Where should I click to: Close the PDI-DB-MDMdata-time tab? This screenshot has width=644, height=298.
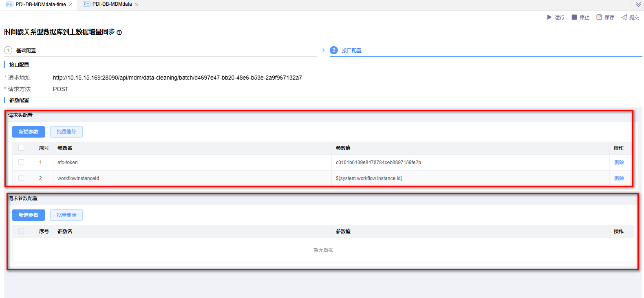click(x=71, y=4)
